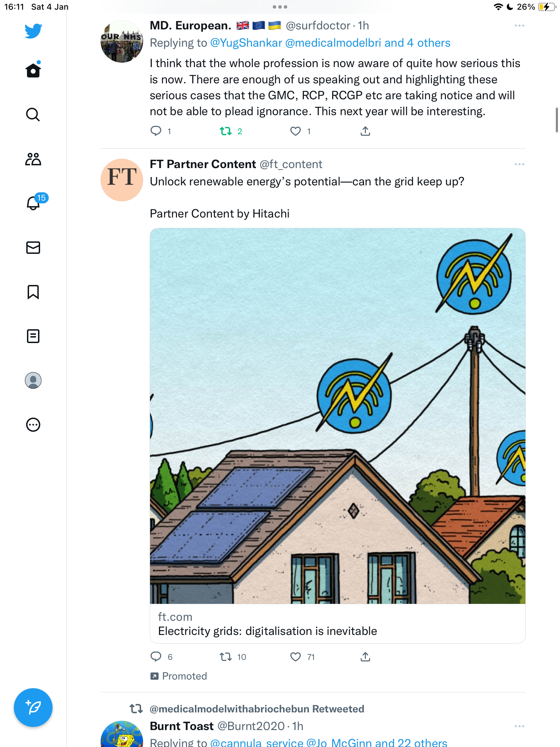This screenshot has height=747, width=560.
Task: Open Bookmarks icon in sidebar
Action: [x=33, y=292]
